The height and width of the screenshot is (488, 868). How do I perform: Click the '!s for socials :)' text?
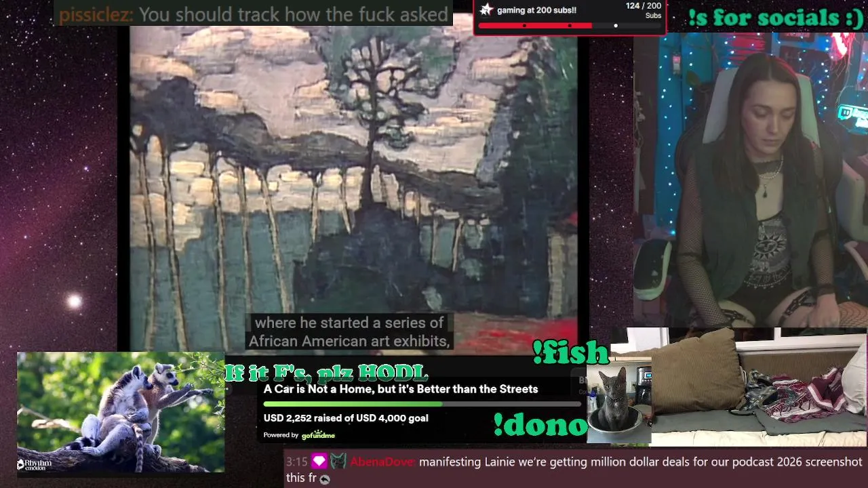[776, 18]
